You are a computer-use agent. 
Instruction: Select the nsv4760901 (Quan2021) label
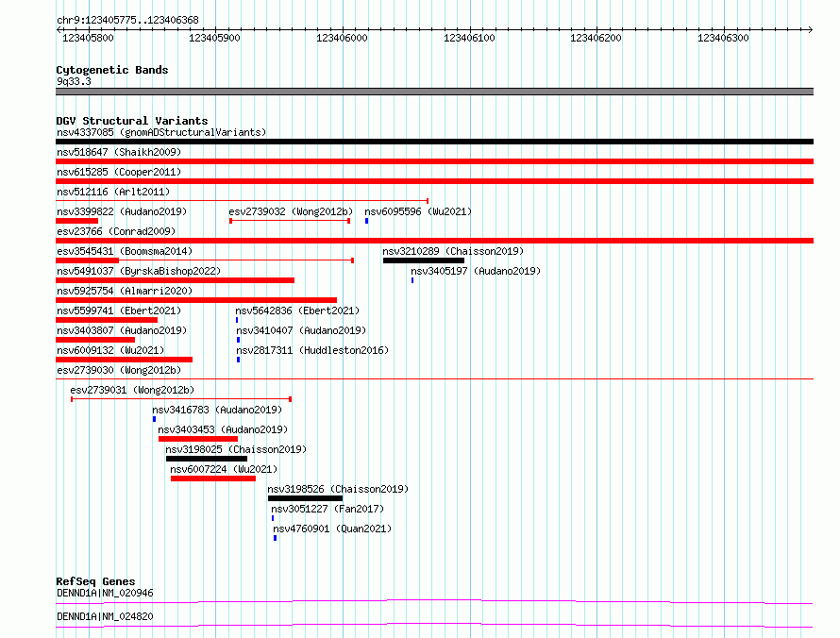click(x=332, y=529)
